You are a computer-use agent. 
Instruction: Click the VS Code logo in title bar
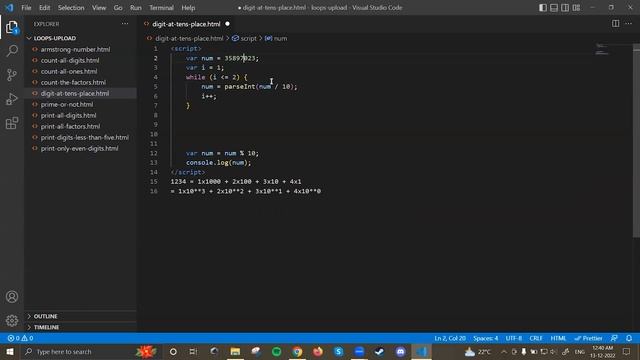(9, 8)
